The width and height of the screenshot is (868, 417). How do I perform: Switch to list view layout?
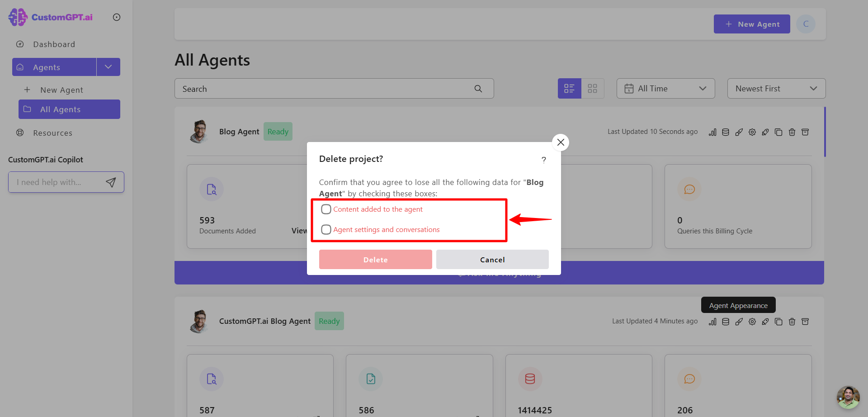tap(569, 89)
